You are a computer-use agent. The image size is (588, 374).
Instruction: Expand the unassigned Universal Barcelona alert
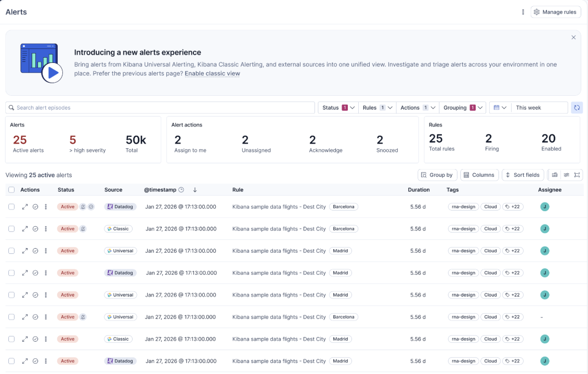[x=25, y=317]
